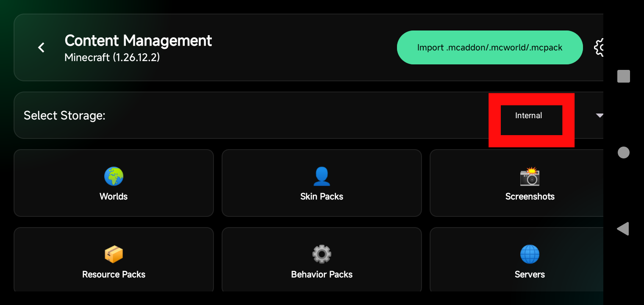
Task: Click the Behavior Packs cog icon
Action: pos(322,254)
